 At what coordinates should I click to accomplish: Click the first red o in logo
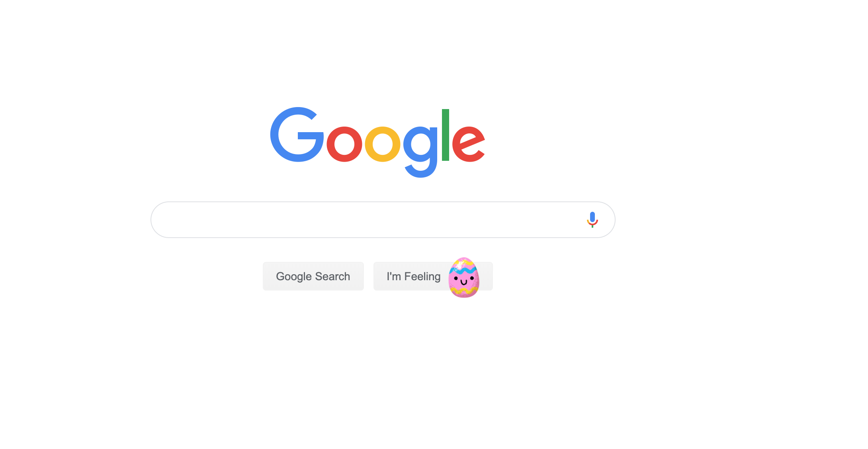tap(344, 144)
